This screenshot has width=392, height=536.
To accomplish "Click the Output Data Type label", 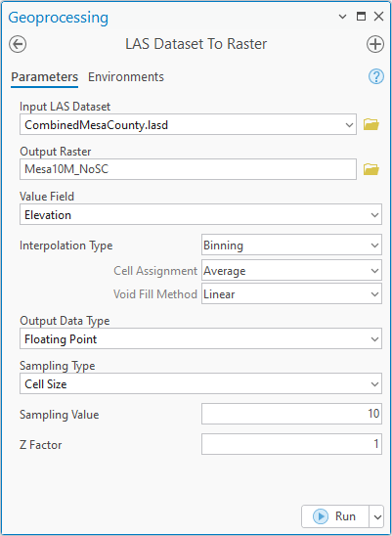I will pyautogui.click(x=65, y=321).
